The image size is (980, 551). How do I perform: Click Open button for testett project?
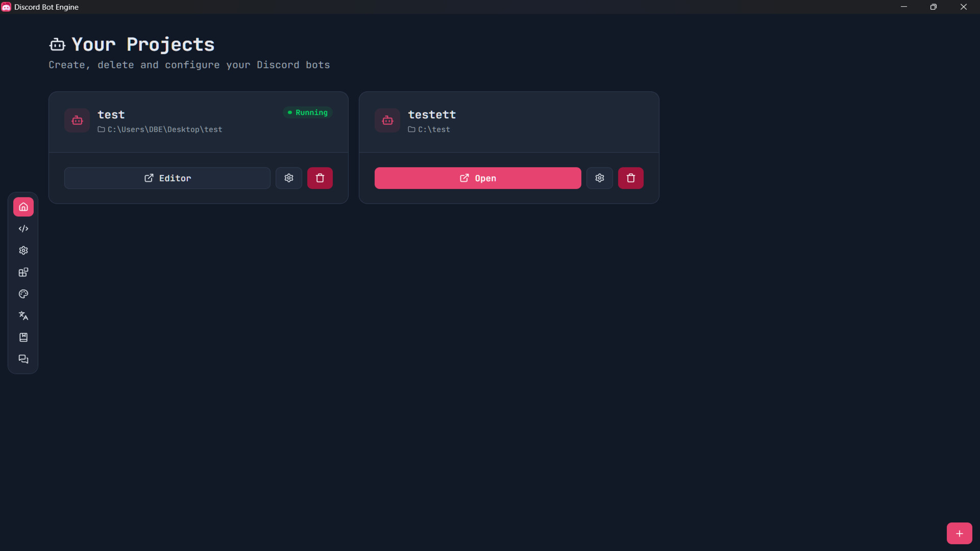pos(478,178)
